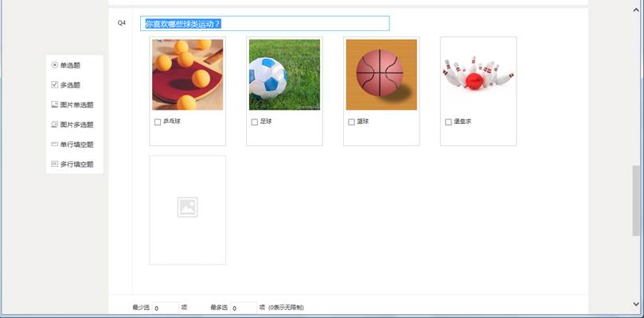The height and width of the screenshot is (318, 644).
Task: Focus the 最少选 number field
Action: (x=166, y=308)
